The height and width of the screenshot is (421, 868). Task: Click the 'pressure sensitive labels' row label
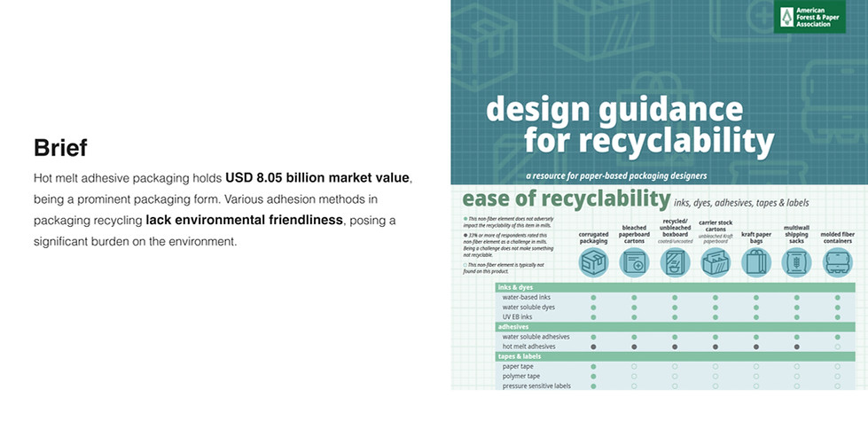coord(536,386)
